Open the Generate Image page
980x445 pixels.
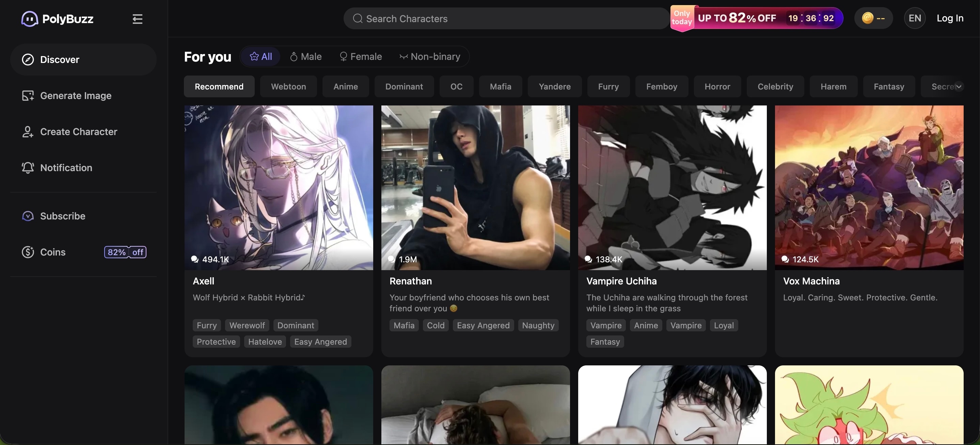pos(75,96)
